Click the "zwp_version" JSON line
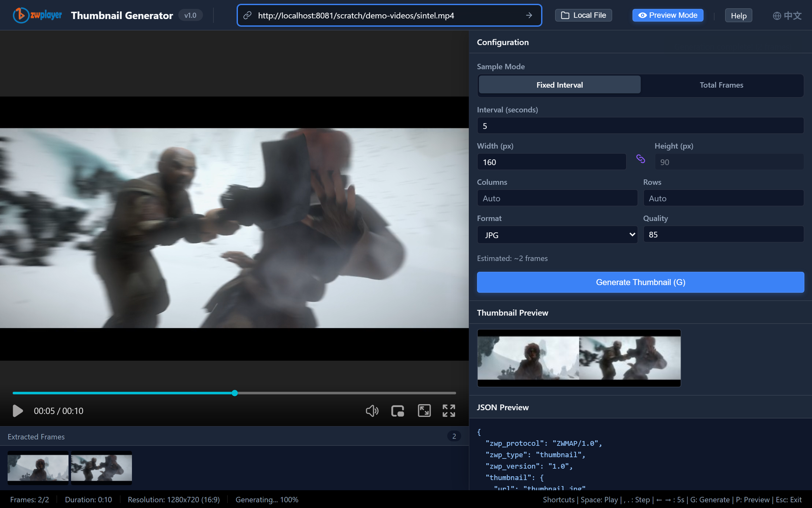 point(529,466)
